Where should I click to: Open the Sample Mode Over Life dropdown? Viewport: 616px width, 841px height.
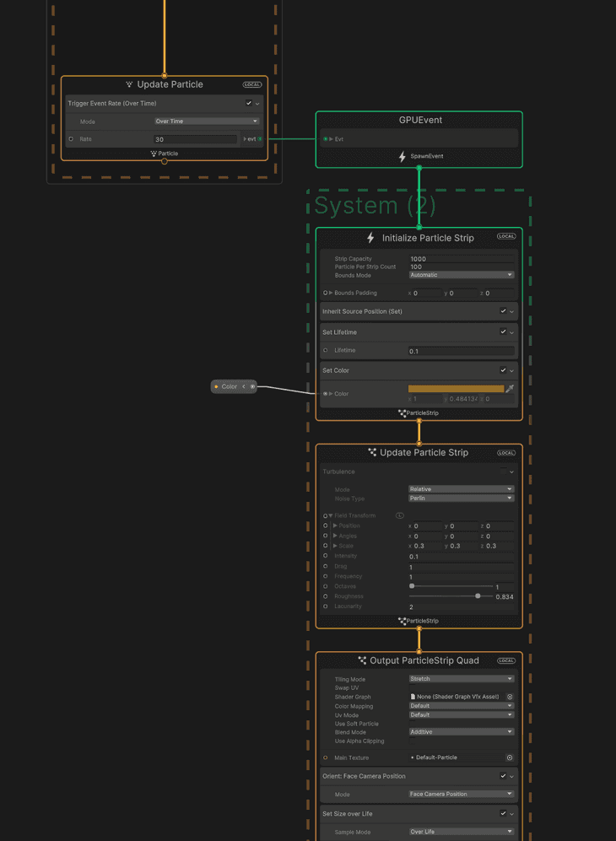coord(462,832)
